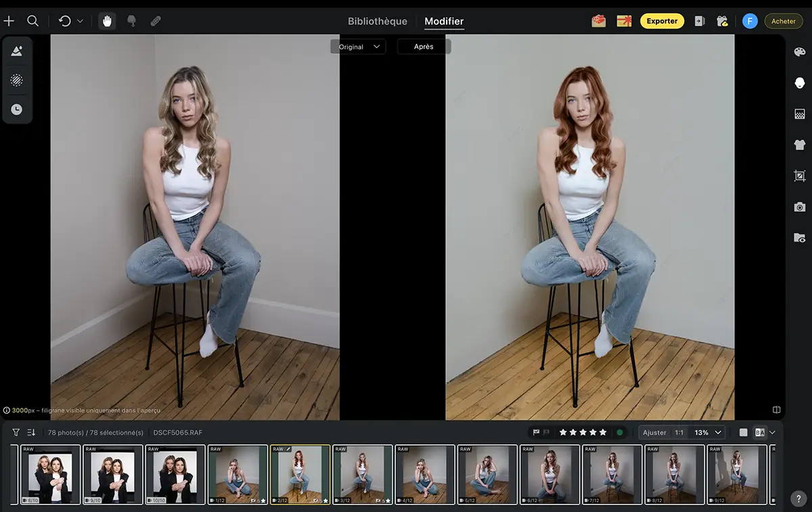Click the DSCF5065.RAF filename
The width and height of the screenshot is (812, 512).
[x=178, y=433]
